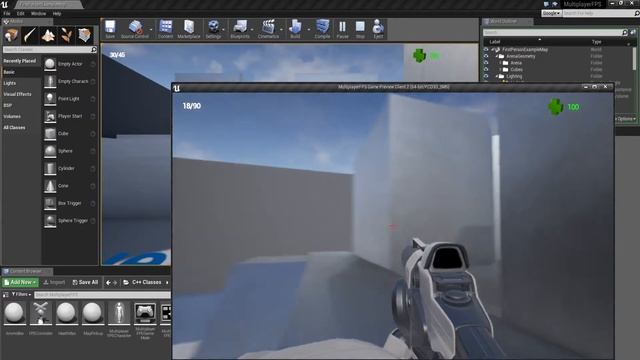The height and width of the screenshot is (360, 640).
Task: Click the Eject toolbar icon
Action: 378,29
